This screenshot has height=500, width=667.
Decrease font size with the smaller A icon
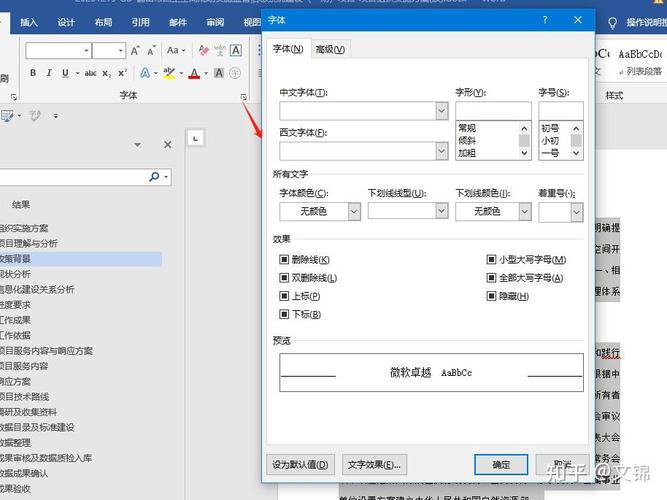click(x=151, y=51)
